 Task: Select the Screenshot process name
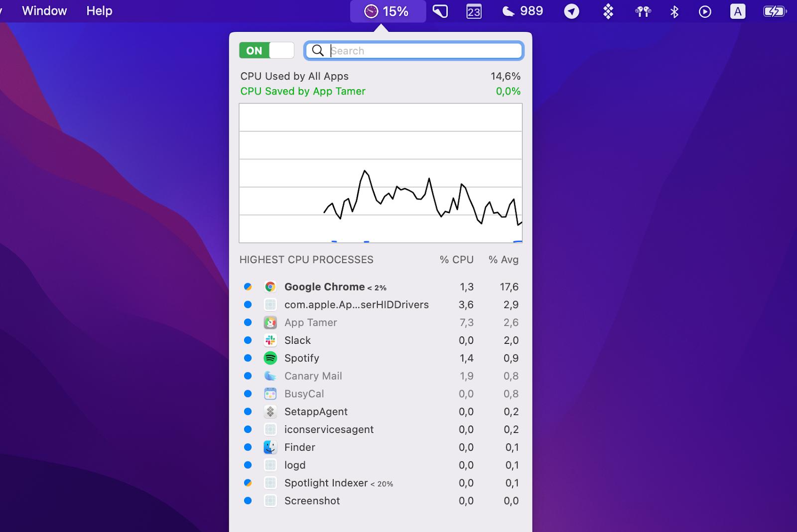pos(312,501)
